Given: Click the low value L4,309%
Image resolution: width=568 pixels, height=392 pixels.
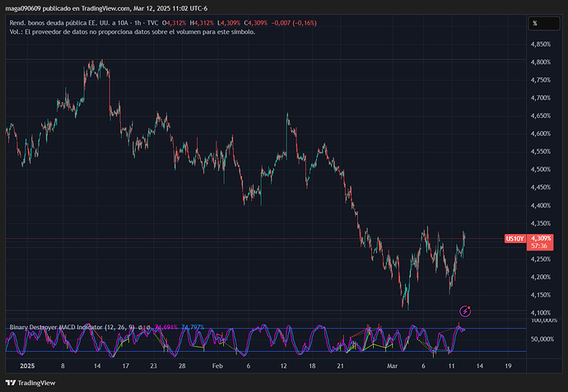Looking at the screenshot, I should 229,23.
